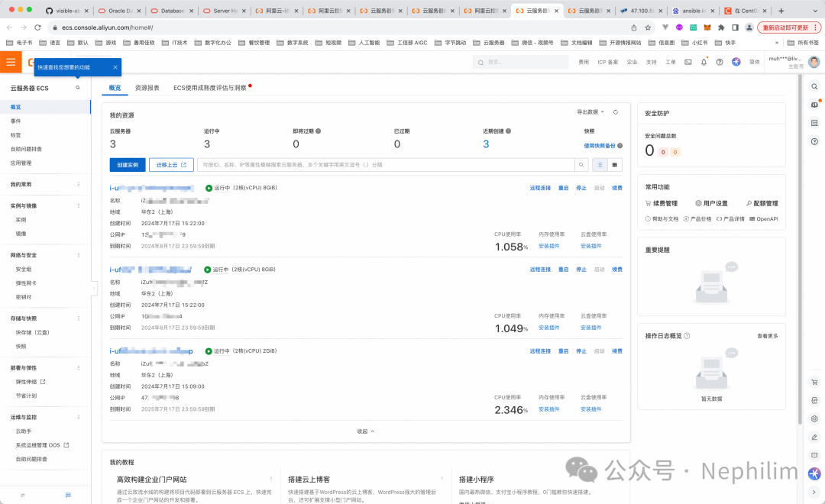The width and height of the screenshot is (825, 504).
Task: Open the options menu beside 运维与监控
Action: pyautogui.click(x=79, y=417)
